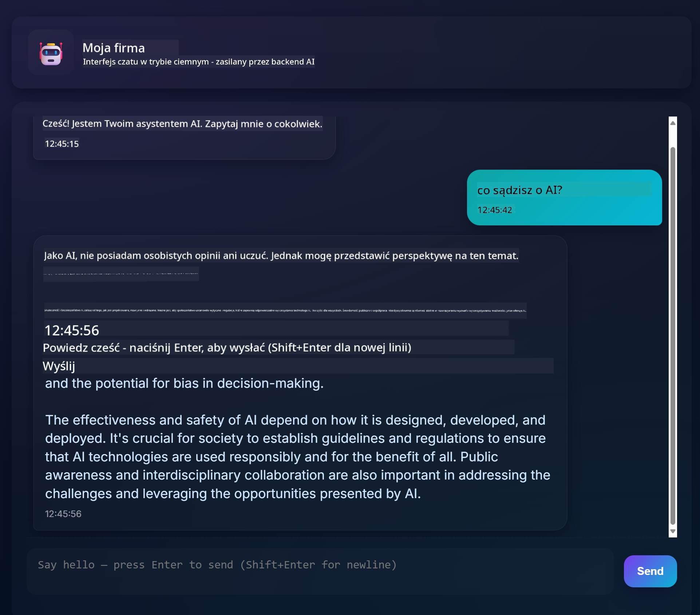Click the 12:45:42 user message timestamp
This screenshot has height=615, width=700.
click(494, 210)
